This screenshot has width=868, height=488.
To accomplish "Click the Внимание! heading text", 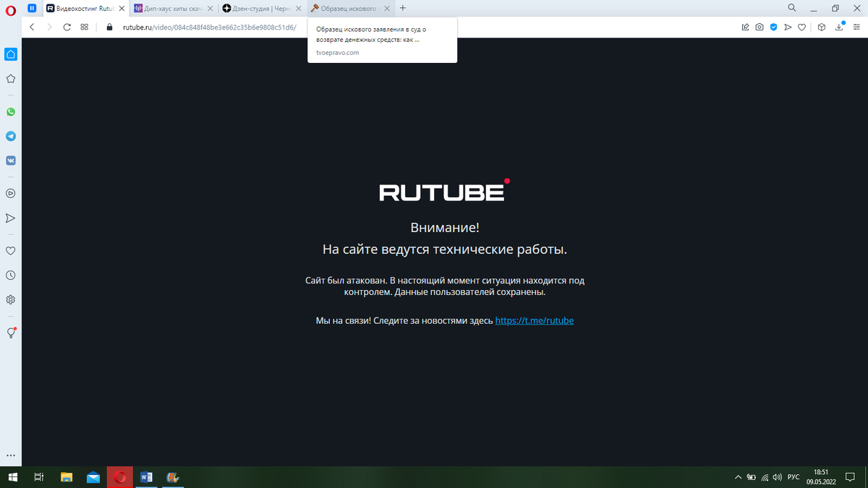I will [x=445, y=228].
